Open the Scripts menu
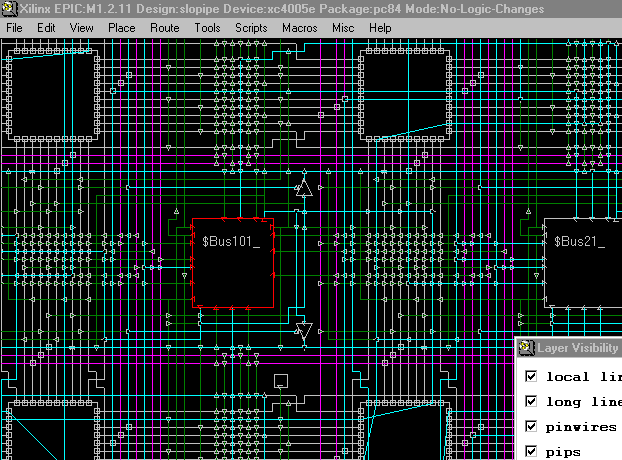This screenshot has height=460, width=622. coord(251,28)
